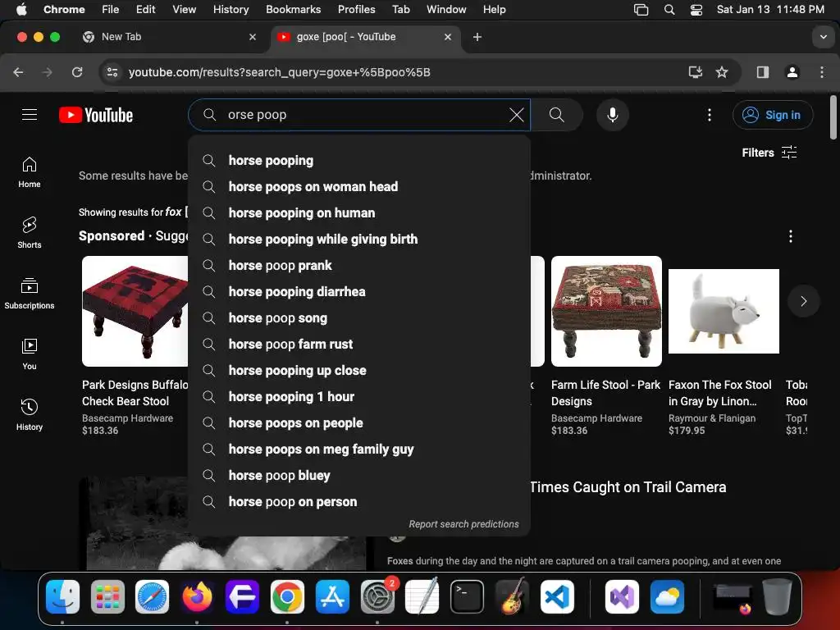Go back in Chrome

pos(18,72)
